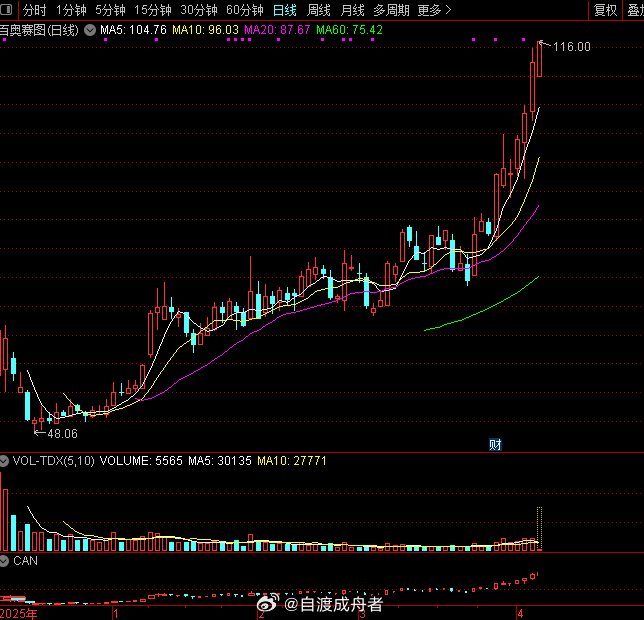Screen dimensions: 644x620
Task: Click the 2025年 time axis label
Action: point(19,614)
